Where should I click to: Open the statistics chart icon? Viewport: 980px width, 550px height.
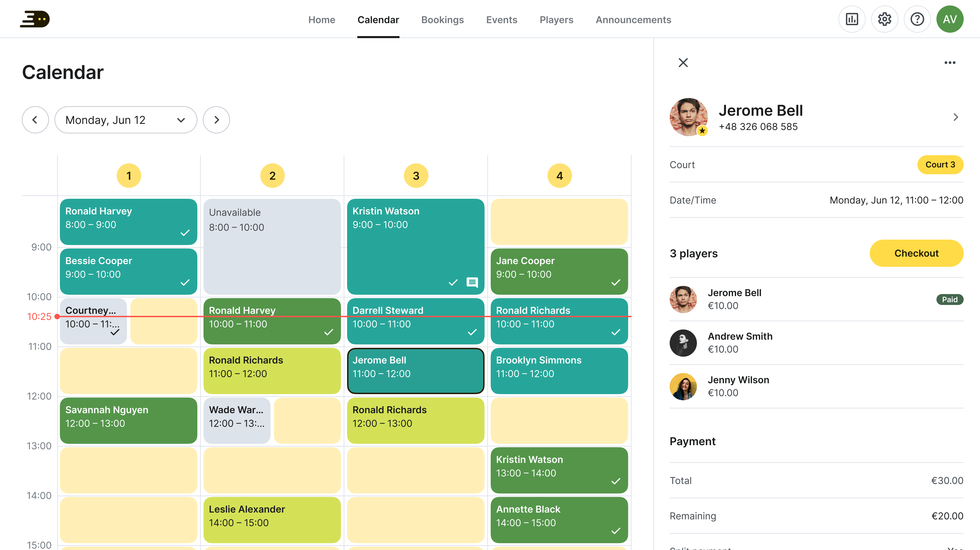point(852,19)
